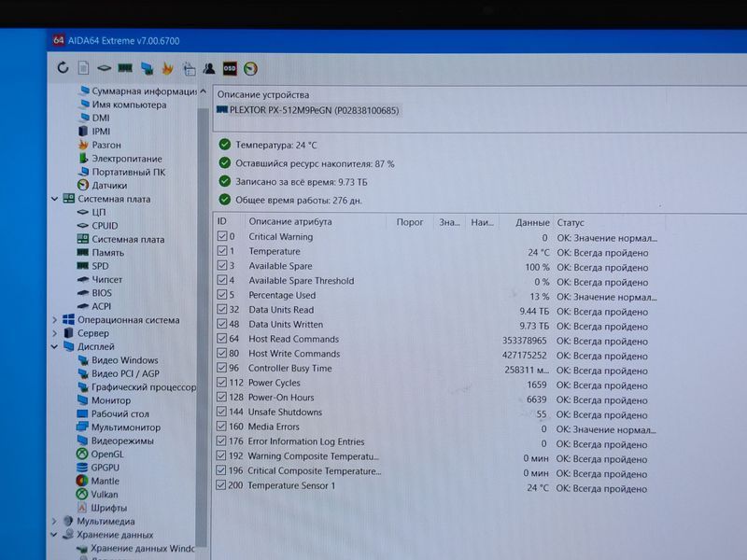Click the Power-On Hours value 6639
Image resolution: width=747 pixels, height=560 pixels.
[536, 399]
